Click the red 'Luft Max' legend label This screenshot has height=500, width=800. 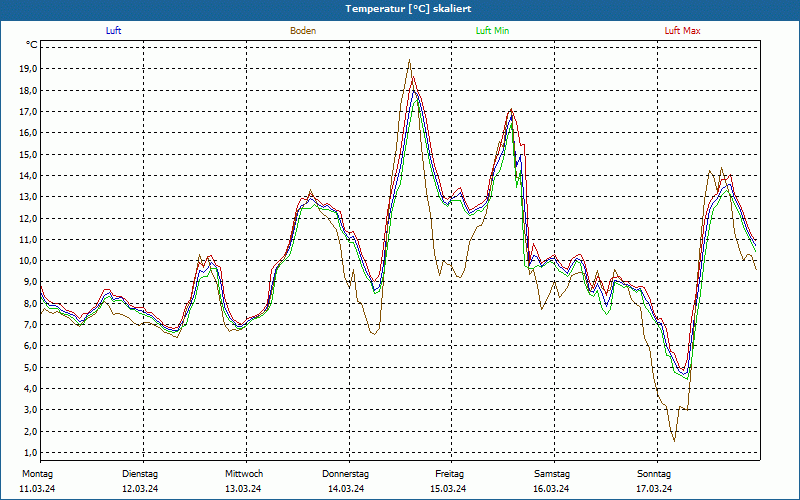coord(682,31)
